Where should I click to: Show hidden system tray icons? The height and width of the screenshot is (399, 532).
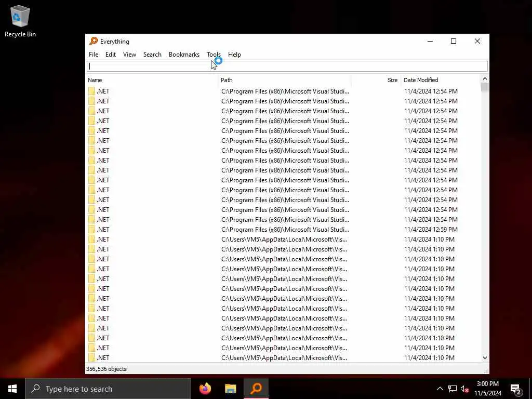click(440, 389)
